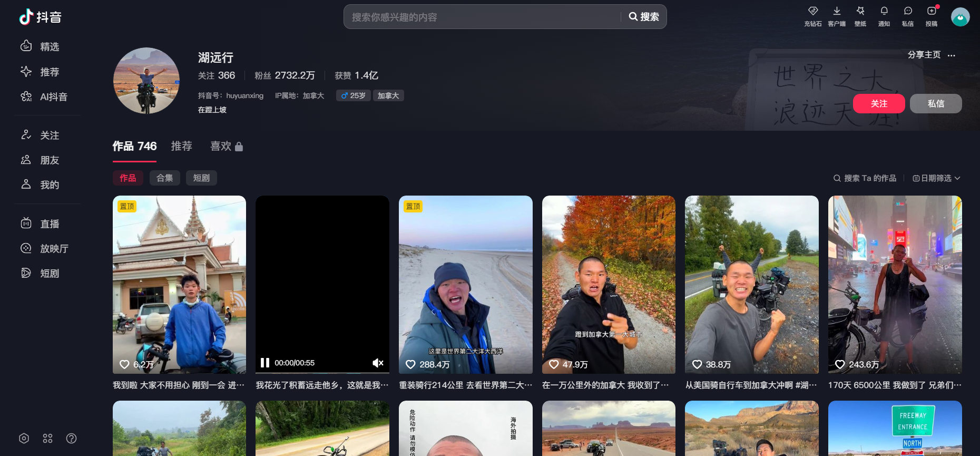Screen dimensions: 980x456
Task: Select the 短剧 filter chip
Action: pyautogui.click(x=201, y=178)
